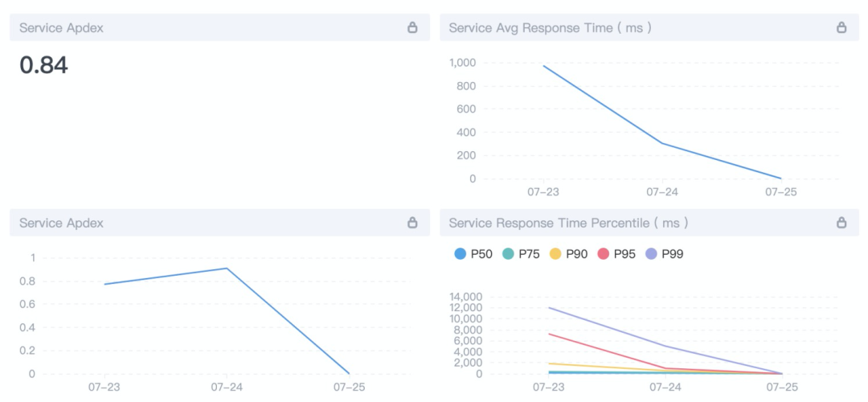Click the 07-24 point on Avg Response Time line
The image size is (868, 402).
coord(662,143)
